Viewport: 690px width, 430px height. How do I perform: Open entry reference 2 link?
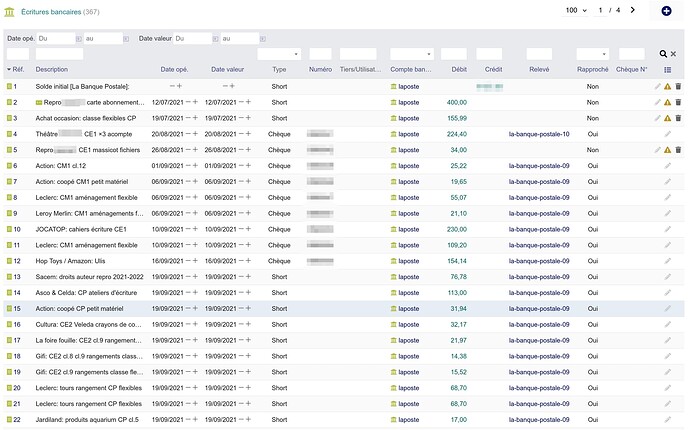pos(15,102)
